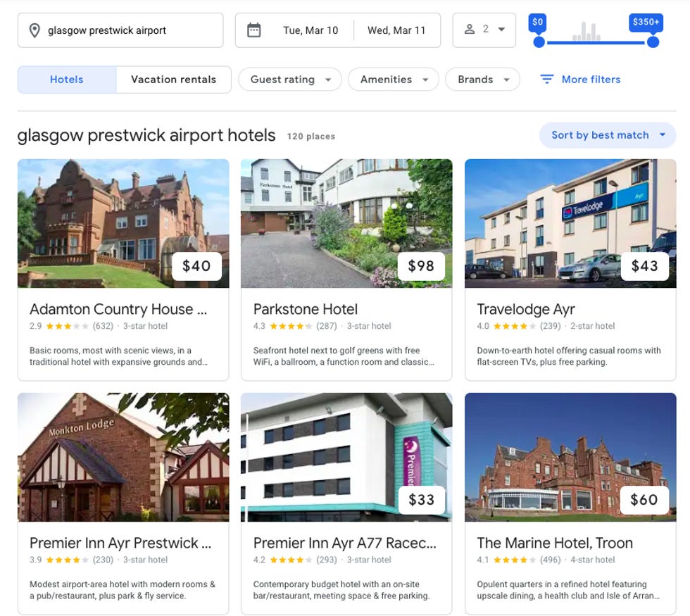View the Monkton Lodge Premier Inn photo

(123, 457)
